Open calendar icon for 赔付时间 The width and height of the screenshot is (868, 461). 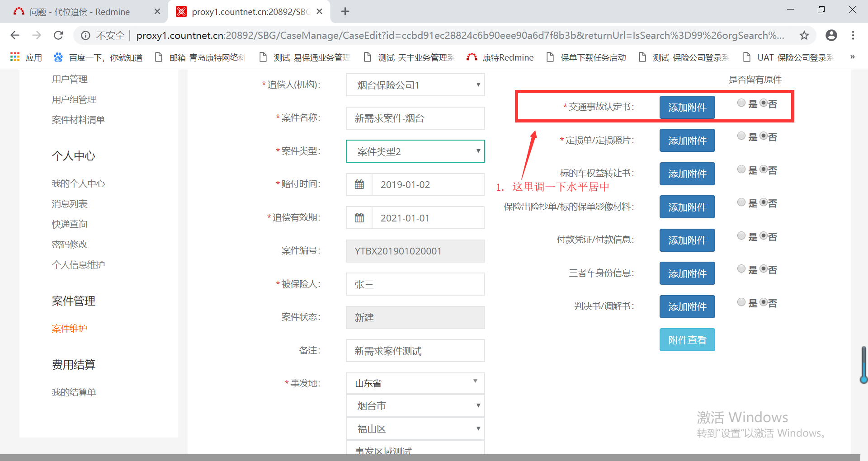click(359, 184)
